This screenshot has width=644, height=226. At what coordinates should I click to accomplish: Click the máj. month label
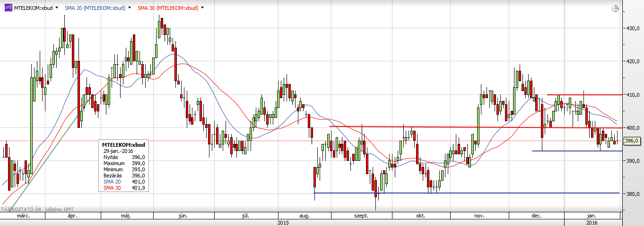[125, 216]
